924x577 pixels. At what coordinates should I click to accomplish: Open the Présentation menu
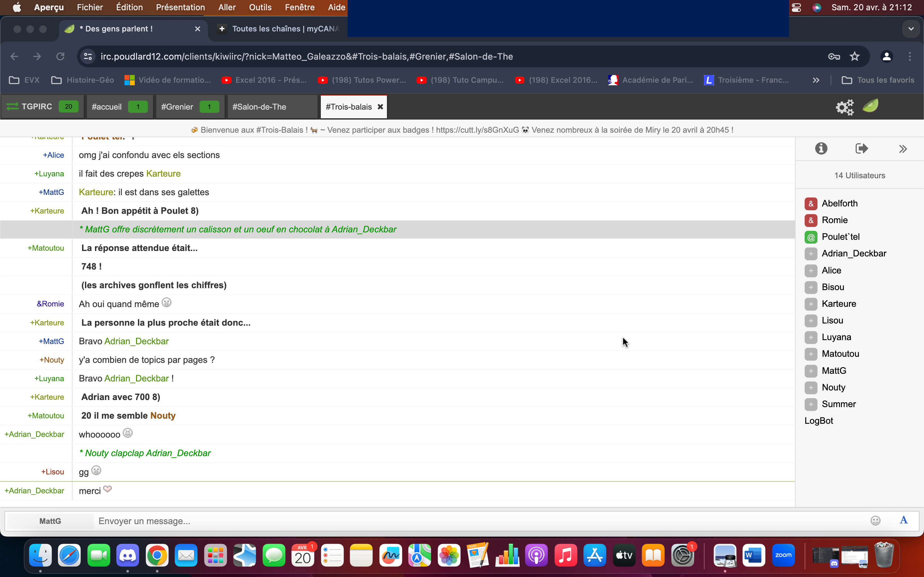(180, 7)
